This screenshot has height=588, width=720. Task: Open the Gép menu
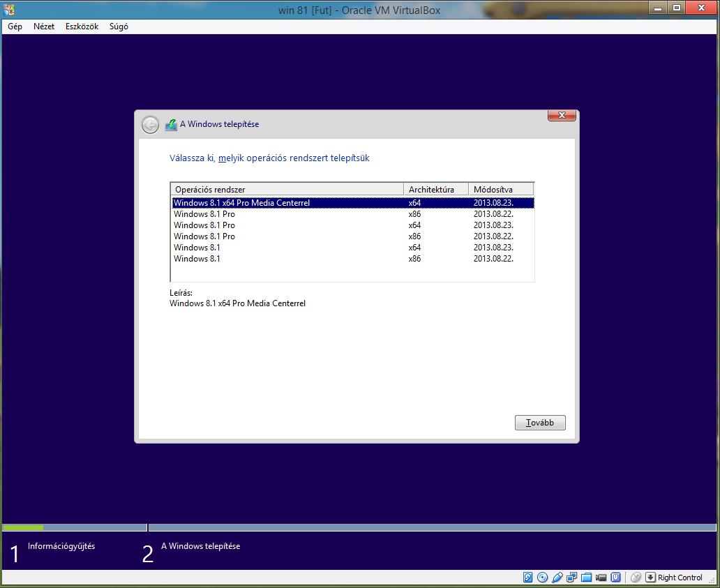(15, 27)
